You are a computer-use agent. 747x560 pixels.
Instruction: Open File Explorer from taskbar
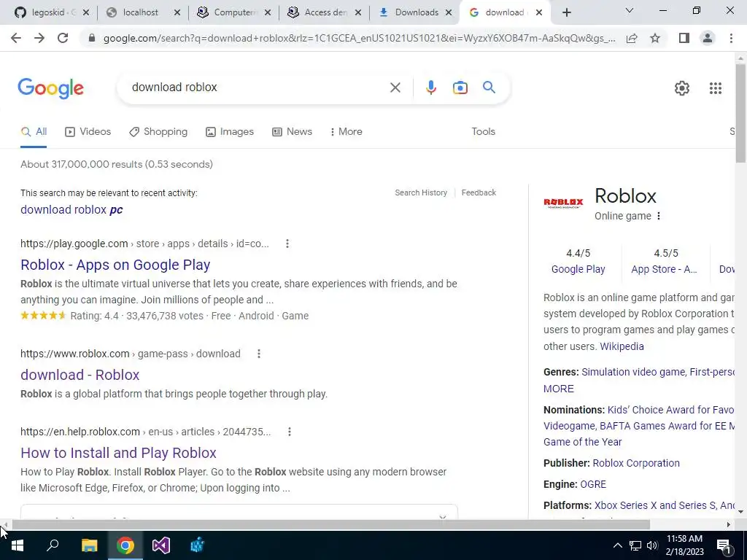(89, 545)
